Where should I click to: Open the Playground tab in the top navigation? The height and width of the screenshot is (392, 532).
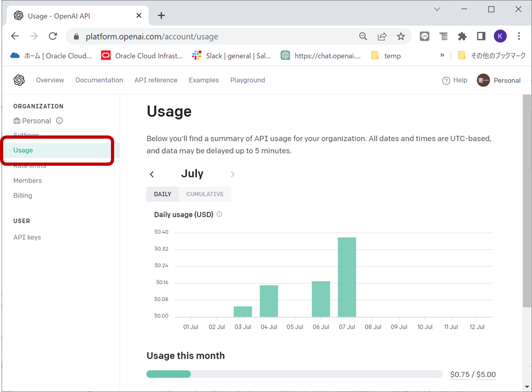coord(247,80)
